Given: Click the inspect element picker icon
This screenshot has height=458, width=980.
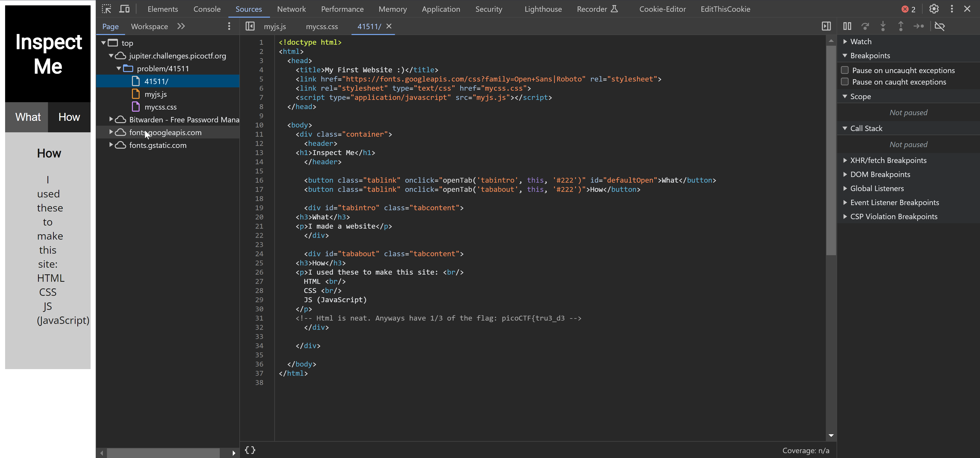Looking at the screenshot, I should pyautogui.click(x=106, y=9).
